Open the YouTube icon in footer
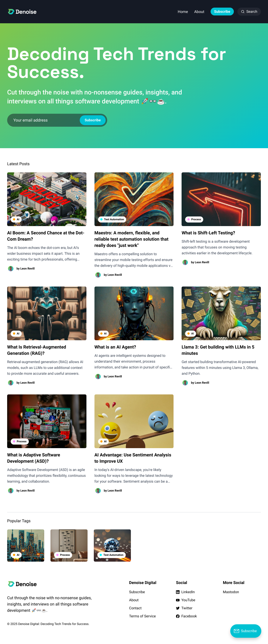The image size is (268, 644). point(178,600)
